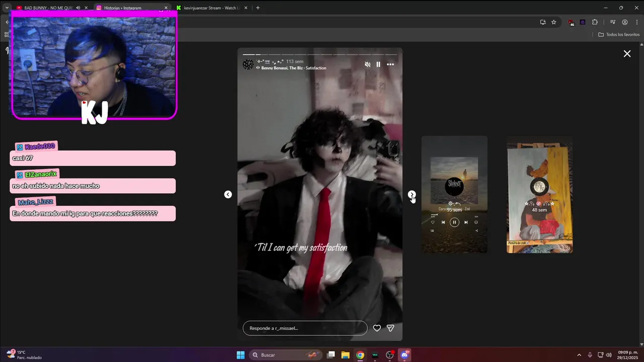Go to the next story arrow
644x362 pixels.
pos(412,194)
